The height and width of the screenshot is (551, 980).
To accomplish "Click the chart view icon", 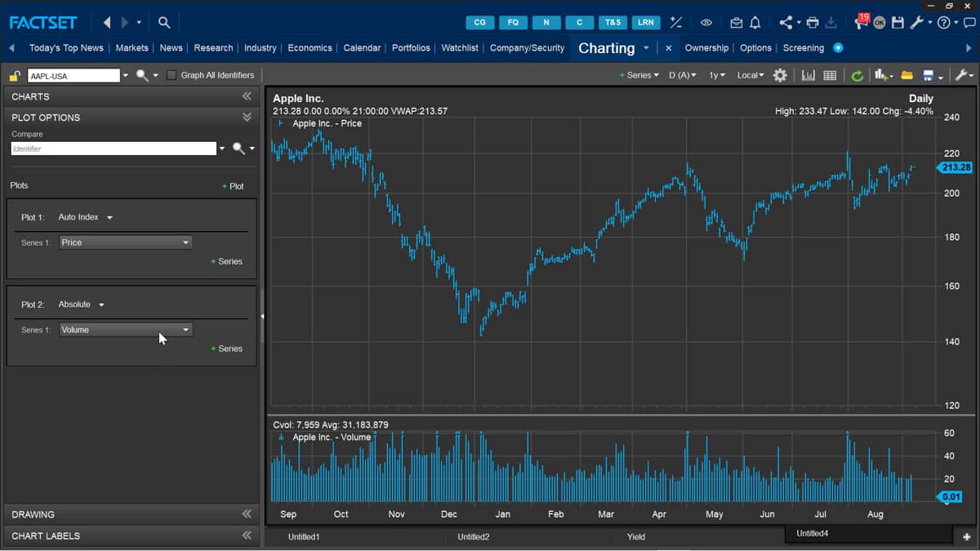I will click(x=808, y=75).
